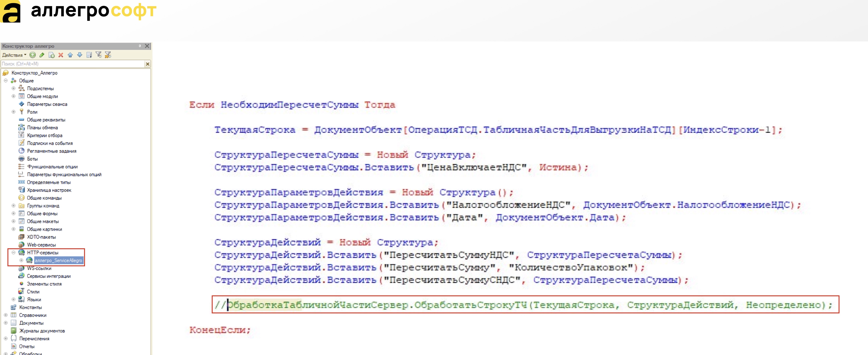Screen dimensions: 868x355
Task: Click the Sort list icon
Action: pyautogui.click(x=89, y=55)
